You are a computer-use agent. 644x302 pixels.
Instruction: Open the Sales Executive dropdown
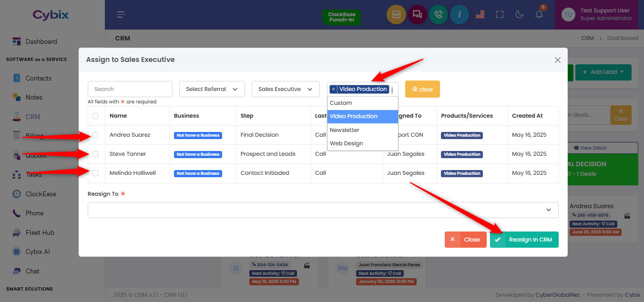(286, 89)
